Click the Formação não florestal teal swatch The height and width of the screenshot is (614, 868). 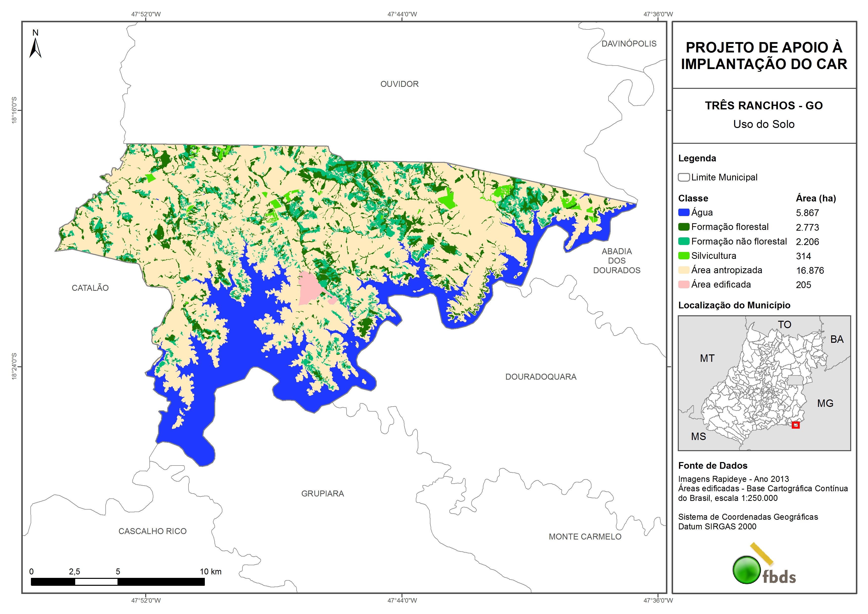coord(683,241)
